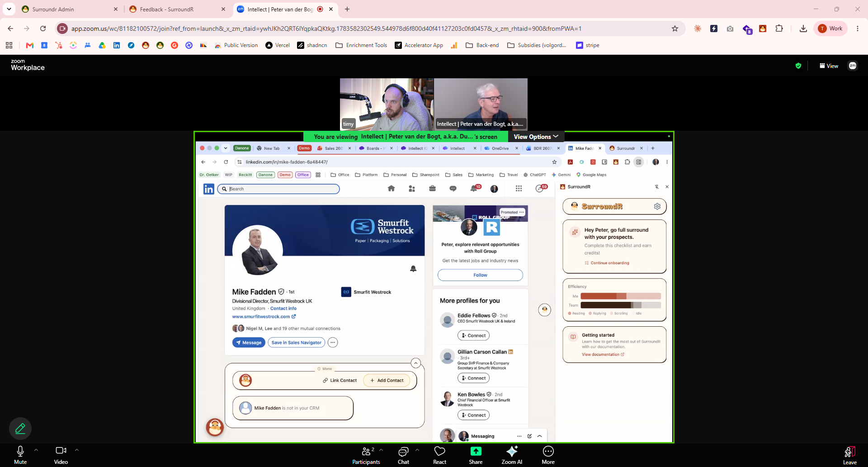Open the Accelerator App bookmark
Screen dimensions: 868x467
[x=419, y=45]
